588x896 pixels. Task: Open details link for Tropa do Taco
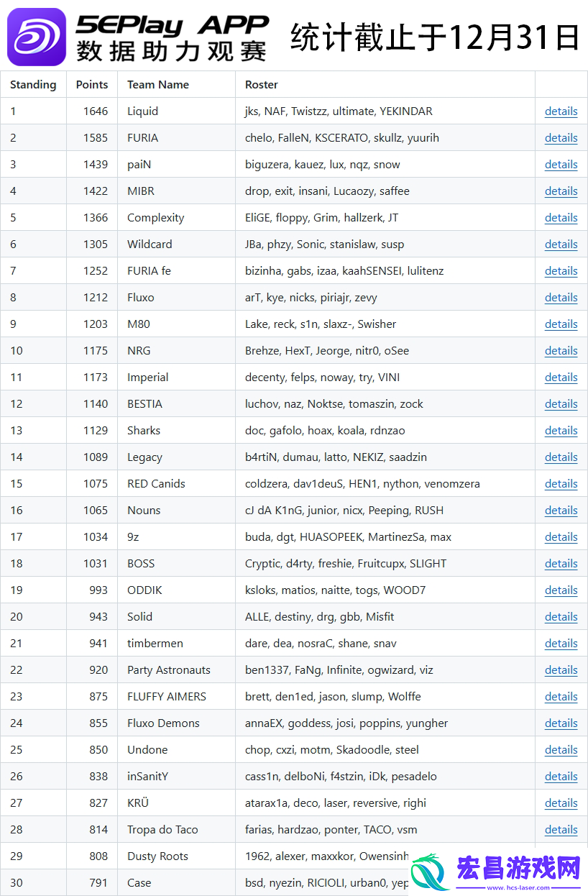tap(561, 830)
